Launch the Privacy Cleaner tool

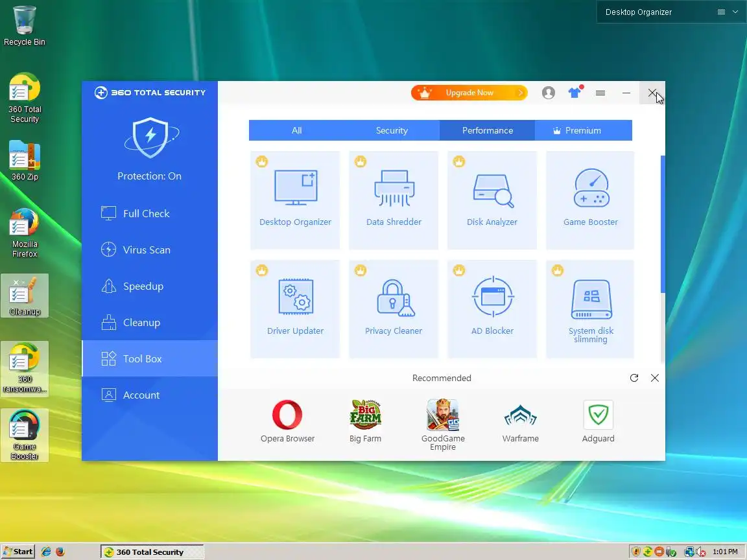pyautogui.click(x=394, y=309)
